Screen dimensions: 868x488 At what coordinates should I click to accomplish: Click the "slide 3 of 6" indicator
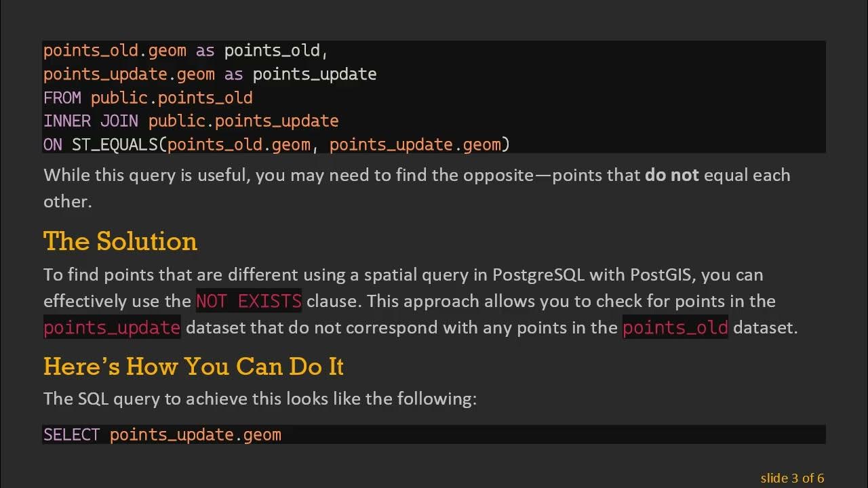(x=792, y=479)
